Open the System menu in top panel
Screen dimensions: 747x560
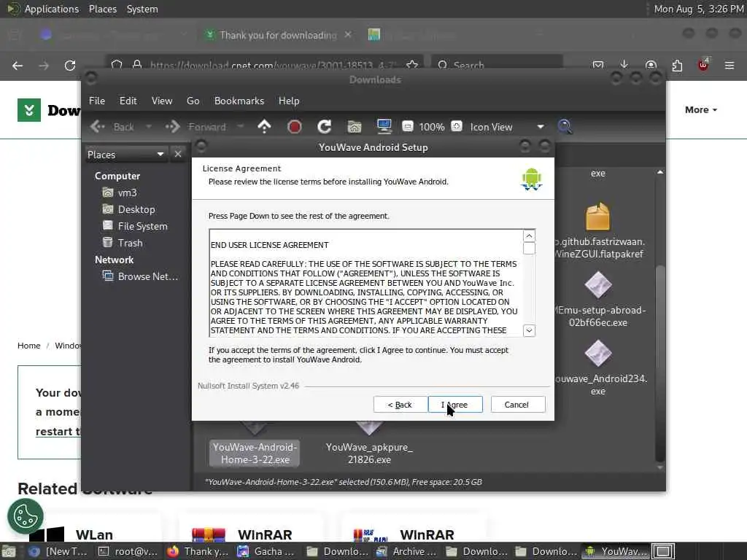tap(142, 9)
